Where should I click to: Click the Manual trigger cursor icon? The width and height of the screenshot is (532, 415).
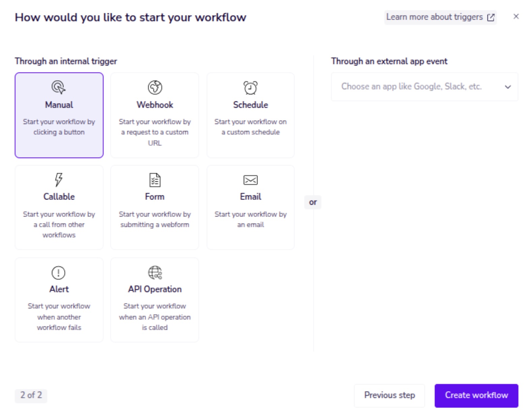(x=59, y=87)
